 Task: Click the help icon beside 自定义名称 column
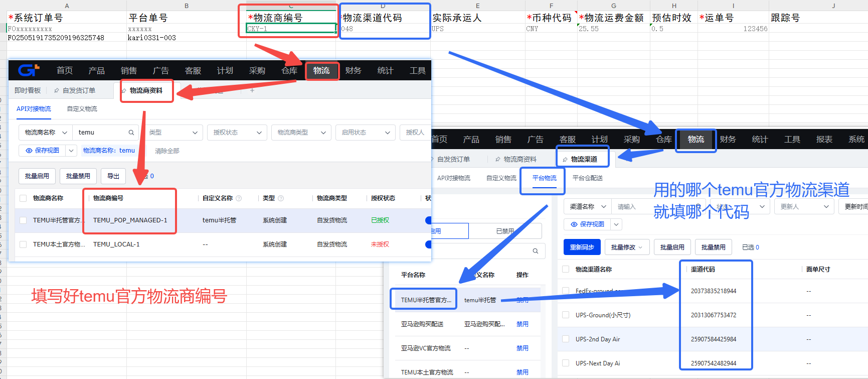[x=239, y=198]
